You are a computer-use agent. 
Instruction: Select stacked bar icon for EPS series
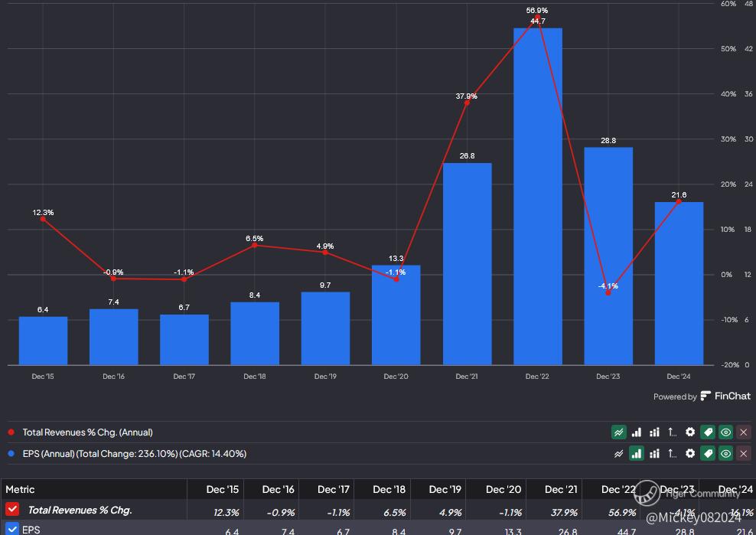[654, 454]
